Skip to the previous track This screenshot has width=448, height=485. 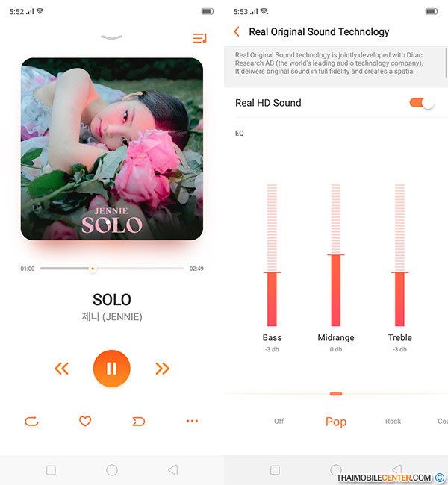[x=61, y=369]
